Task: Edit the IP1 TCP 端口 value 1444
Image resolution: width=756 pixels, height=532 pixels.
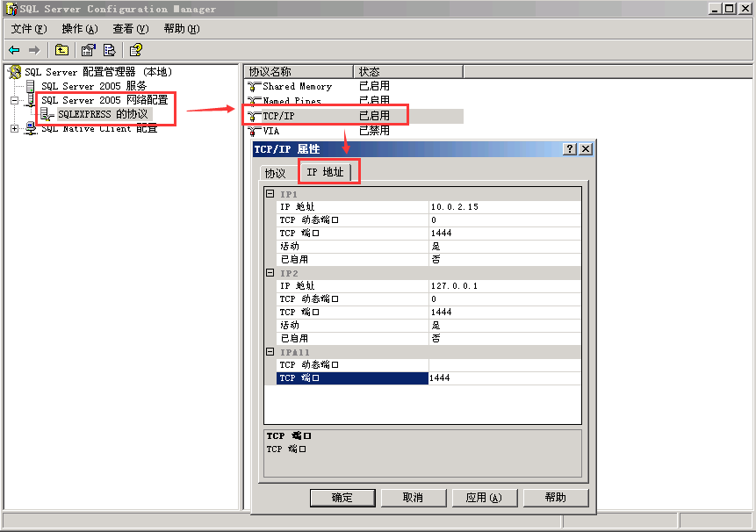Action: click(505, 233)
